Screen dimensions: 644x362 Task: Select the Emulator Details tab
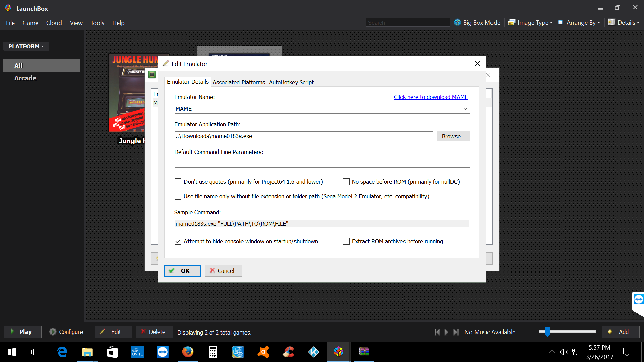pos(188,82)
